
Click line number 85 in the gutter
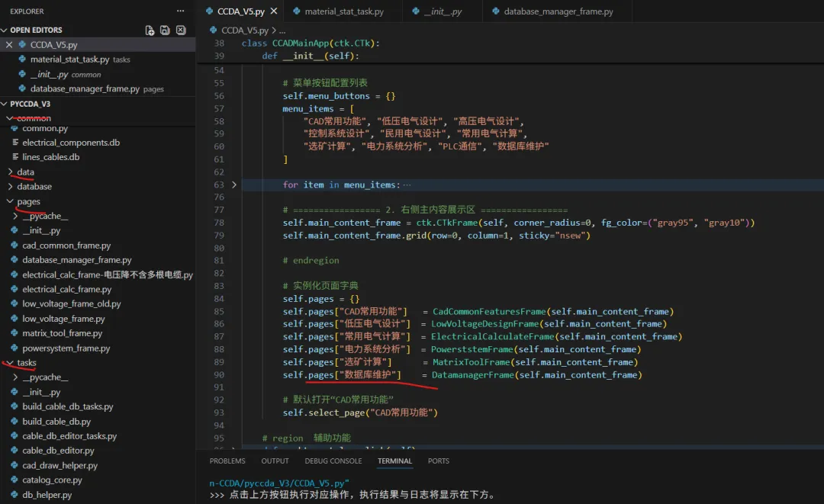click(219, 311)
